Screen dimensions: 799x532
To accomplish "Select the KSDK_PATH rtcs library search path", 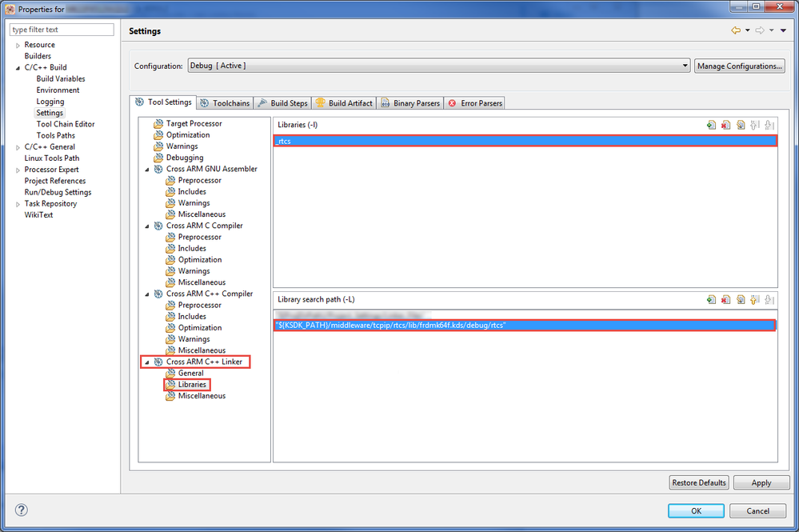I will point(525,325).
